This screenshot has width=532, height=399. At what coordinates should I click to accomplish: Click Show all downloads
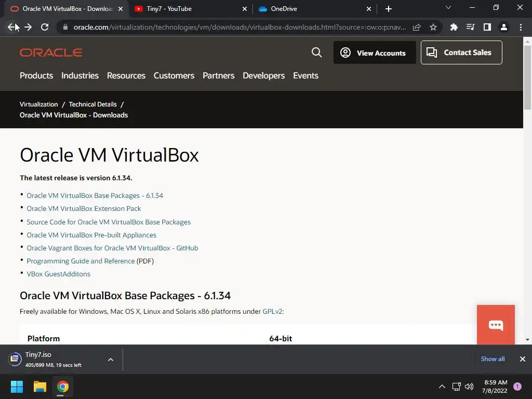(493, 359)
